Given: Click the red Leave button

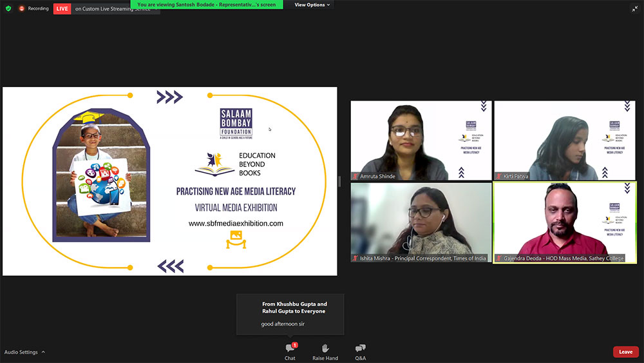Looking at the screenshot, I should 626,352.
